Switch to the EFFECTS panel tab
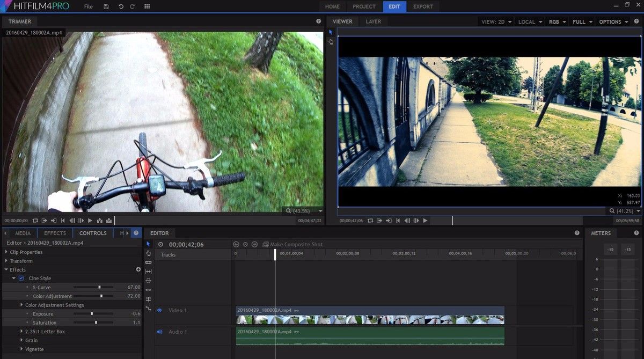644x359 pixels. click(55, 233)
